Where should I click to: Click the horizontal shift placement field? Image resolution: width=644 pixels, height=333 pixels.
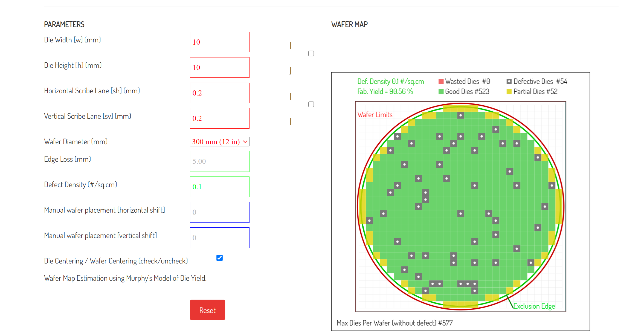(x=219, y=212)
